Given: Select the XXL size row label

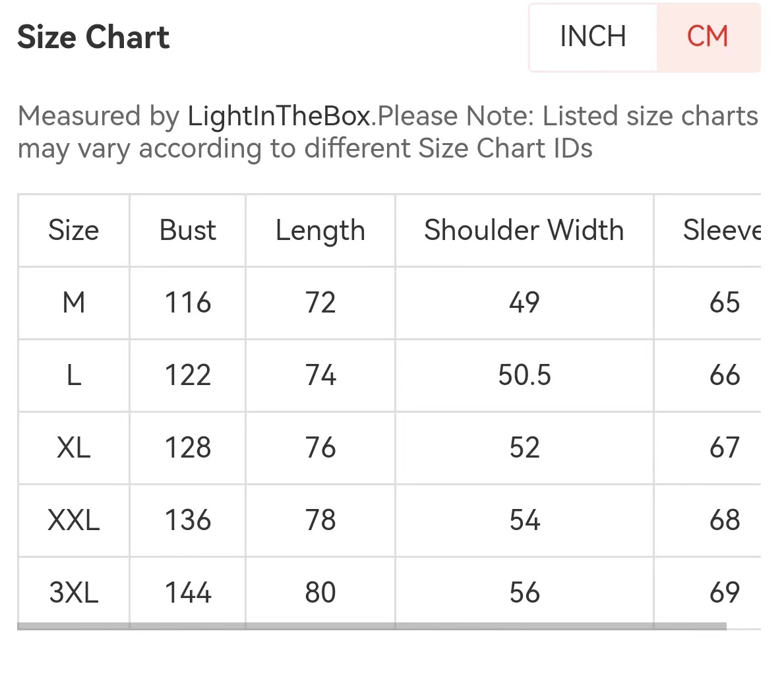Looking at the screenshot, I should coord(73,520).
